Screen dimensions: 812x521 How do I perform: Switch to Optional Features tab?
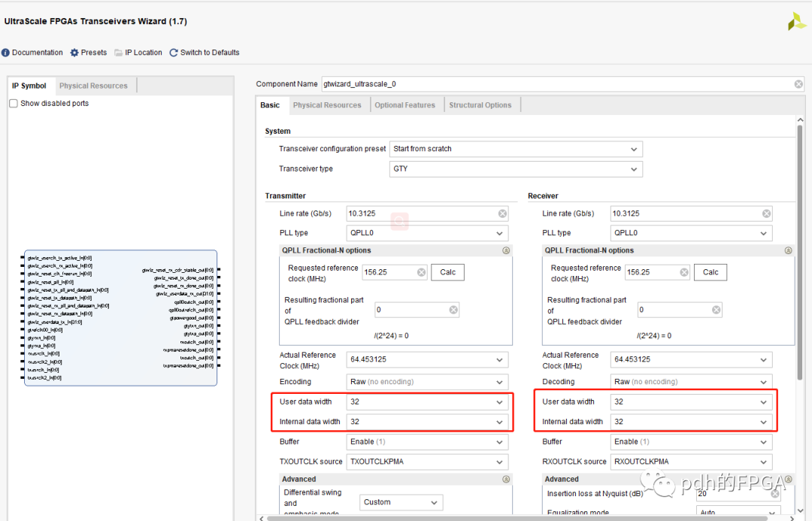pos(404,105)
